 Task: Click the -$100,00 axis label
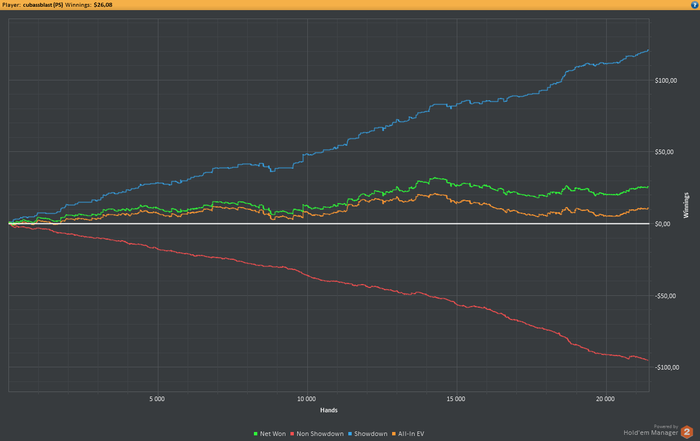[667, 367]
